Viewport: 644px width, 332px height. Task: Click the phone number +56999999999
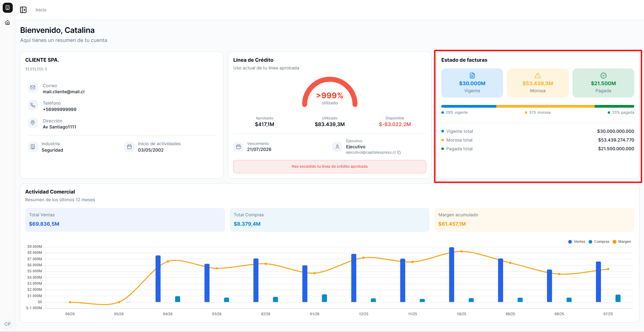[x=60, y=110]
